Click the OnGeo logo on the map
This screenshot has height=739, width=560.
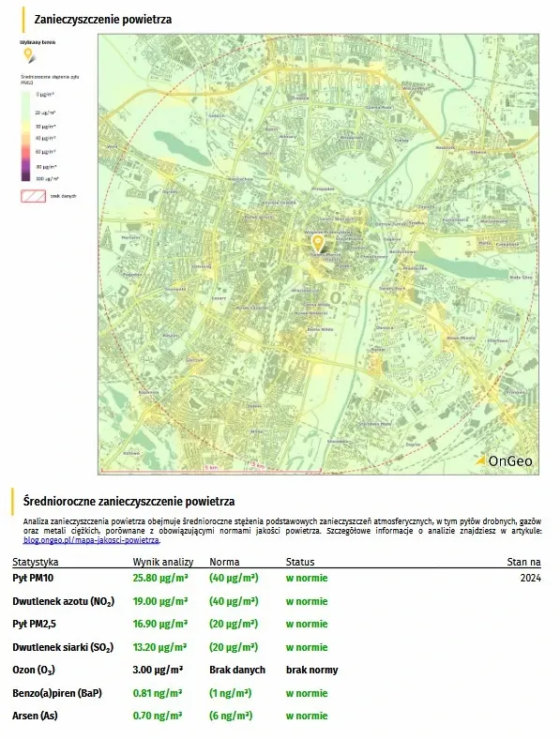(x=504, y=460)
